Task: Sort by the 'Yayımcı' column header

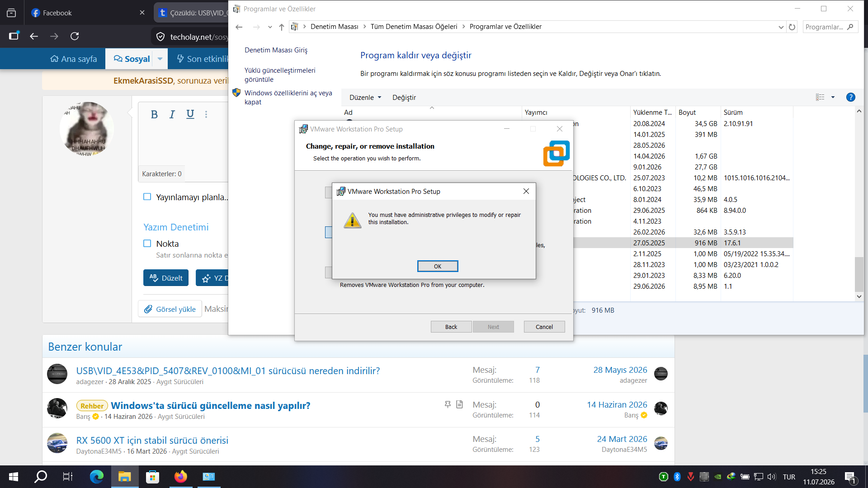Action: coord(576,113)
